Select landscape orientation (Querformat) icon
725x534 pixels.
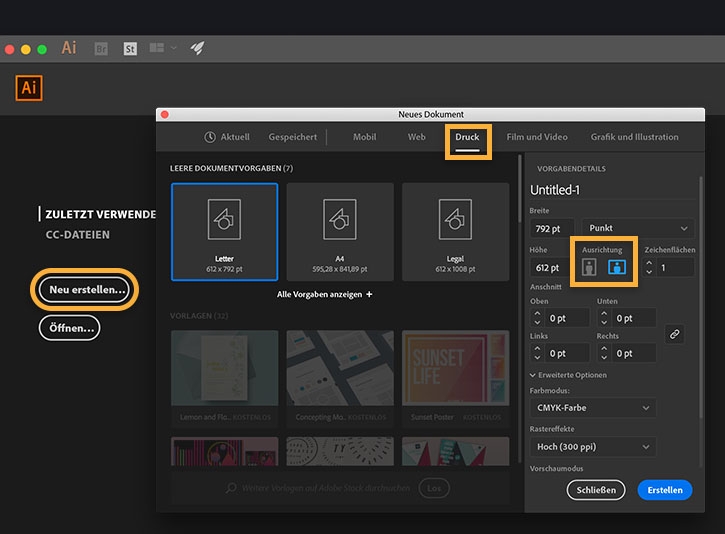pyautogui.click(x=617, y=267)
